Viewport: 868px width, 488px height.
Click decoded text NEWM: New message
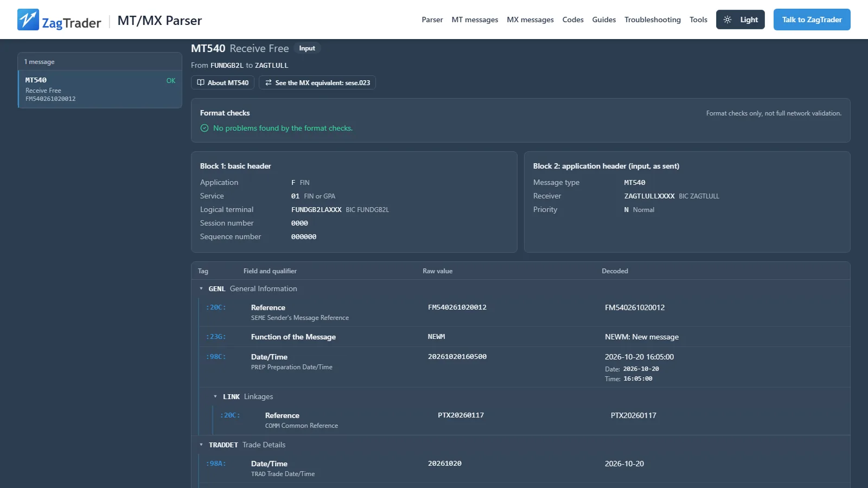coord(642,337)
